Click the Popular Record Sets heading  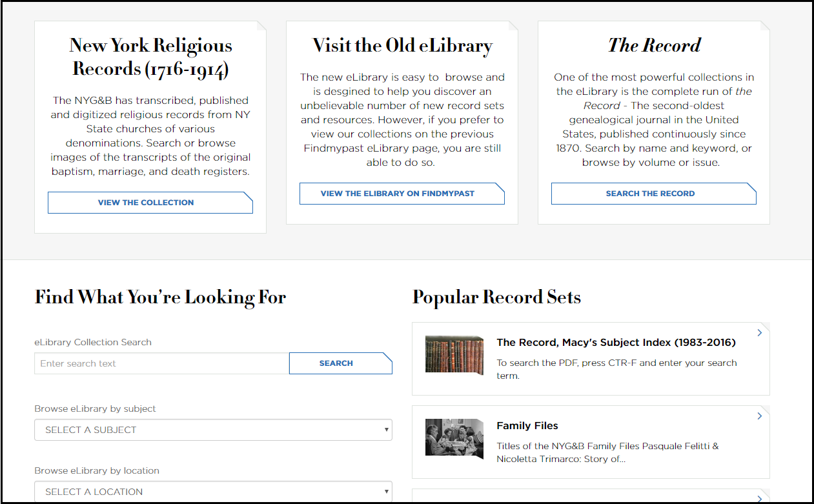[x=496, y=297]
